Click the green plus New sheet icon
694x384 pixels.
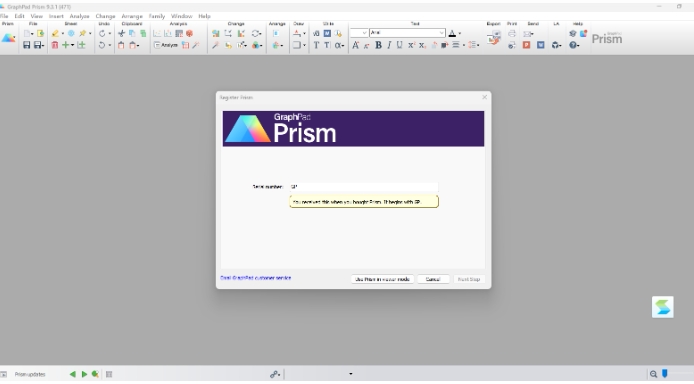coord(66,45)
